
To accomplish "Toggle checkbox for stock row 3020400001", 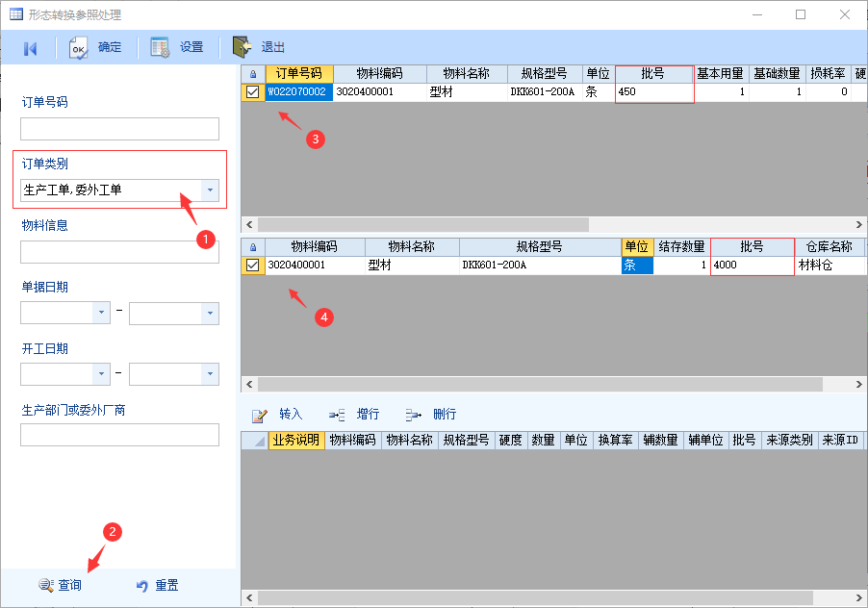I will pyautogui.click(x=252, y=265).
